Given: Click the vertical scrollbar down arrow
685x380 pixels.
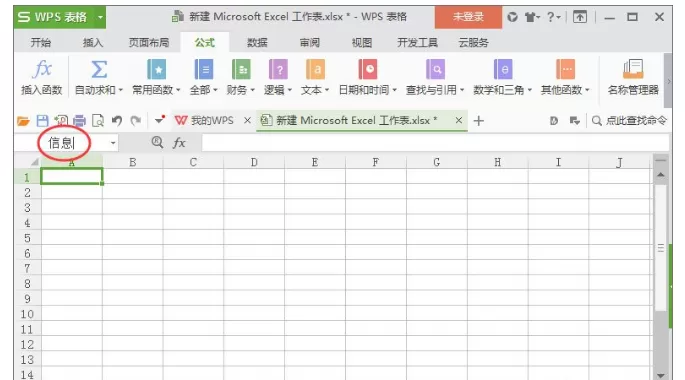Looking at the screenshot, I should (x=661, y=375).
